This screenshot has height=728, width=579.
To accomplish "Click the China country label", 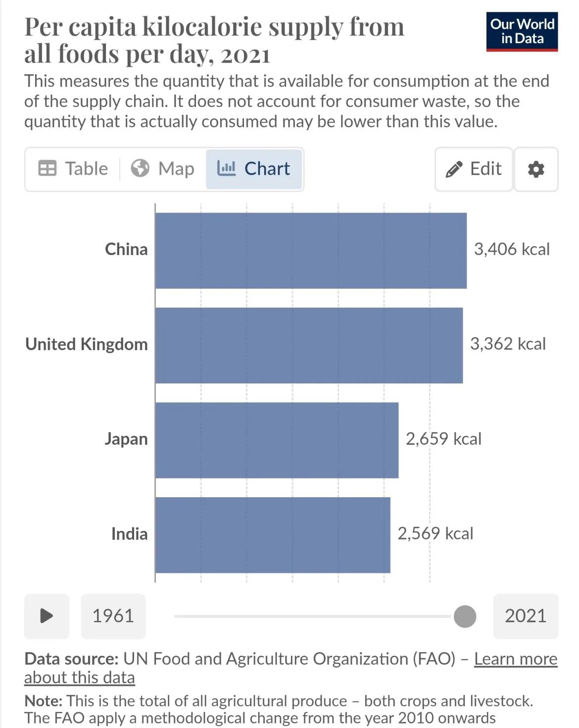I will pos(126,249).
